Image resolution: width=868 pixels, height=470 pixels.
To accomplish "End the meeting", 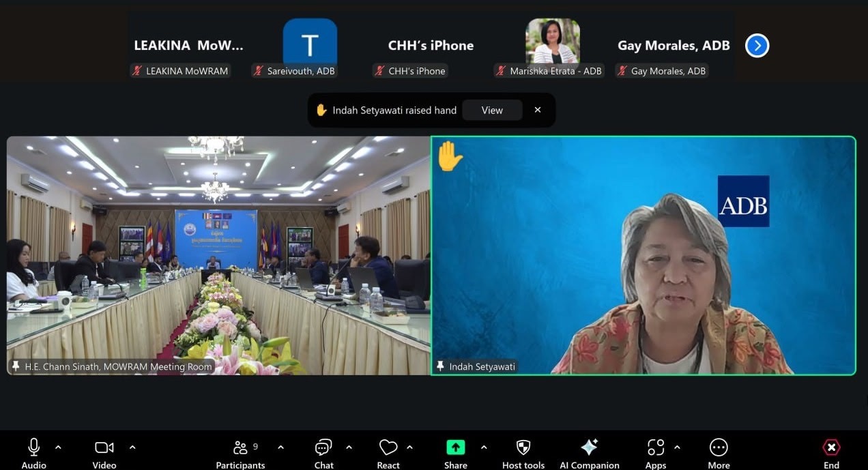I will click(x=830, y=447).
